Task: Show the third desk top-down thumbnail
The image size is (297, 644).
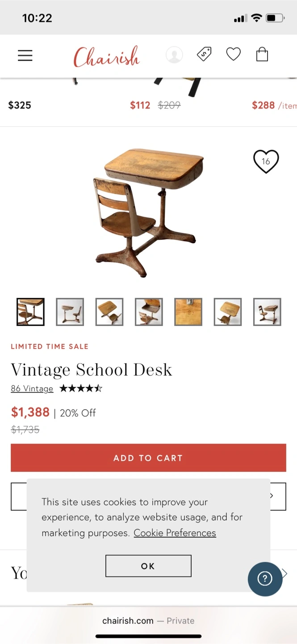Action: pyautogui.click(x=109, y=312)
